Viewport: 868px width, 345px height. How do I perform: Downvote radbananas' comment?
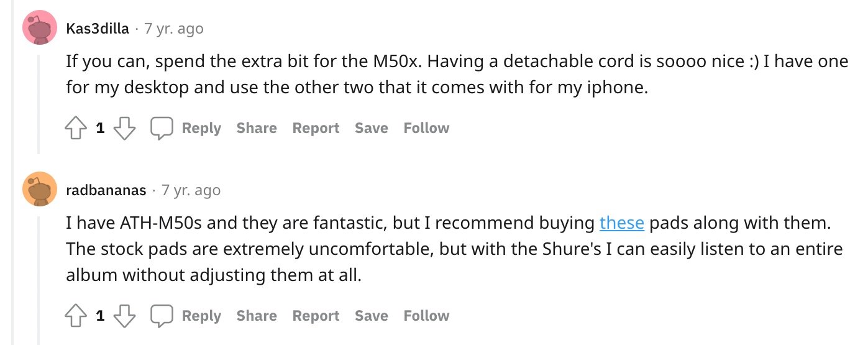[125, 316]
